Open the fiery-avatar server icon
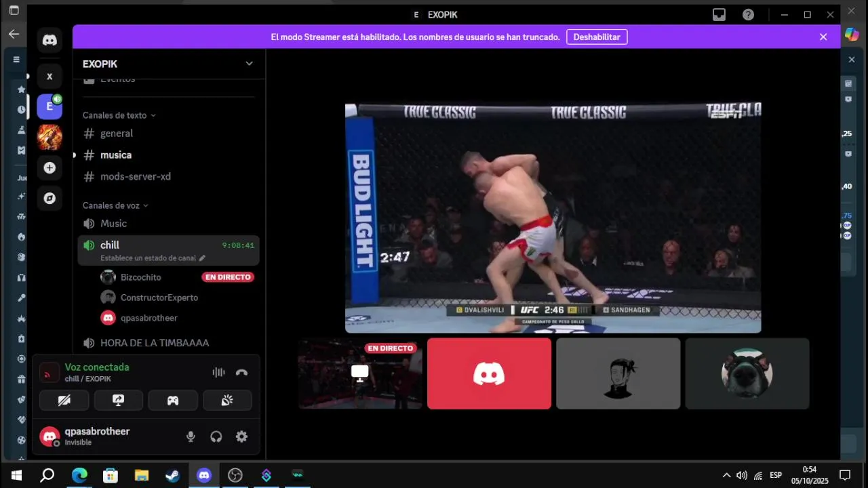Screen dimensions: 868x488 [50, 137]
